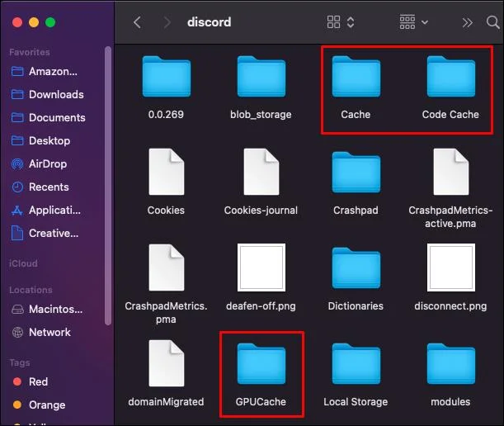This screenshot has height=426, width=504.
Task: Open Amazon... folder in sidebar
Action: (45, 72)
